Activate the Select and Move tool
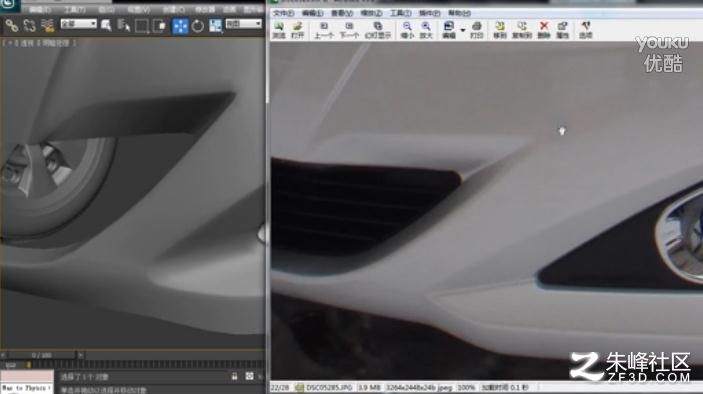The image size is (703, 394). 180,26
